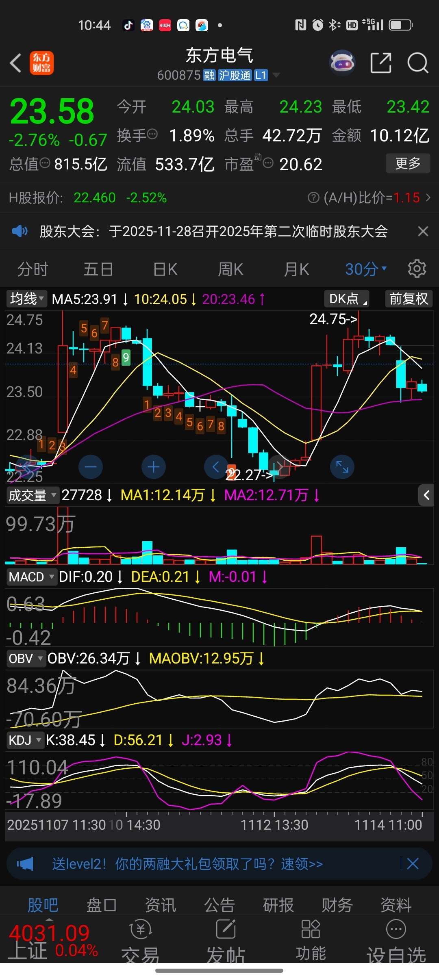Dismiss the level2 promotion banner
The width and height of the screenshot is (439, 980).
click(x=413, y=864)
